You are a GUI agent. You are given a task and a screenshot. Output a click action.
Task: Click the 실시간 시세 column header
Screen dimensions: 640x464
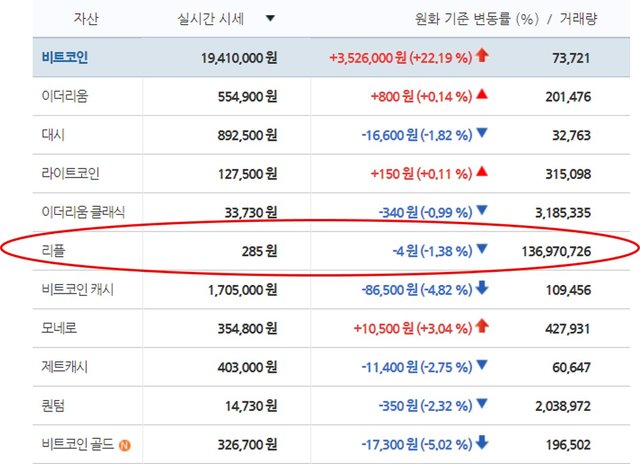211,18
